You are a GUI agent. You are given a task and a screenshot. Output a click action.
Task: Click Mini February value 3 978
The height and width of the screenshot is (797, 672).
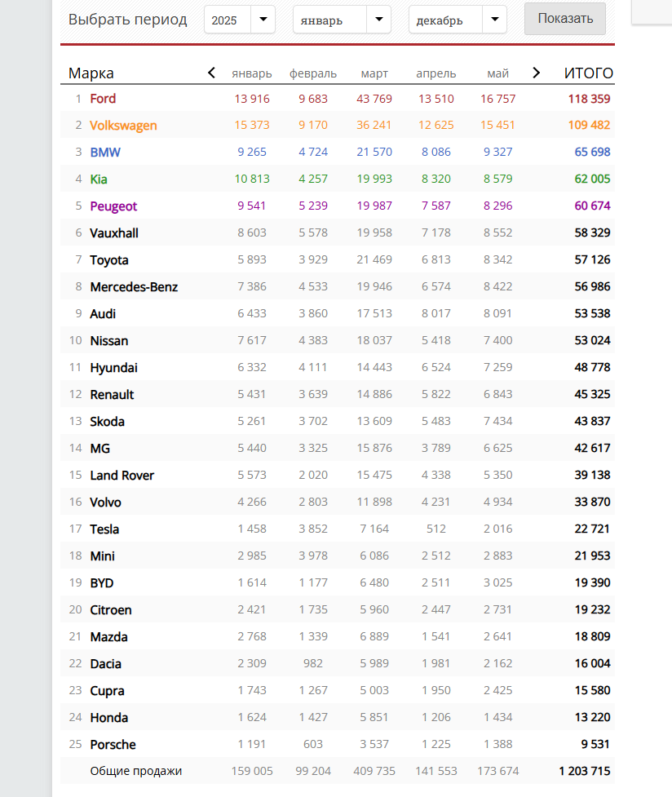[313, 556]
